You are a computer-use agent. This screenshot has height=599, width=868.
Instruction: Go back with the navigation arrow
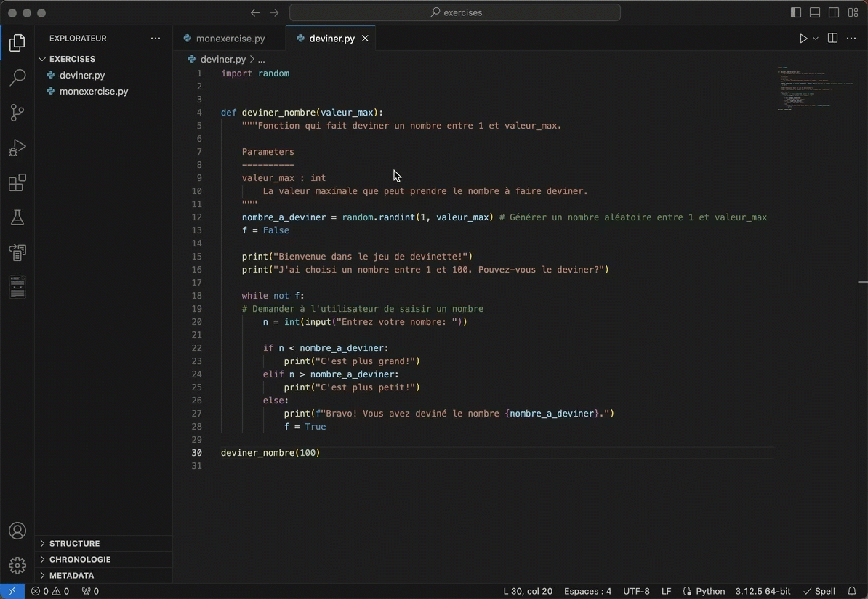point(255,13)
